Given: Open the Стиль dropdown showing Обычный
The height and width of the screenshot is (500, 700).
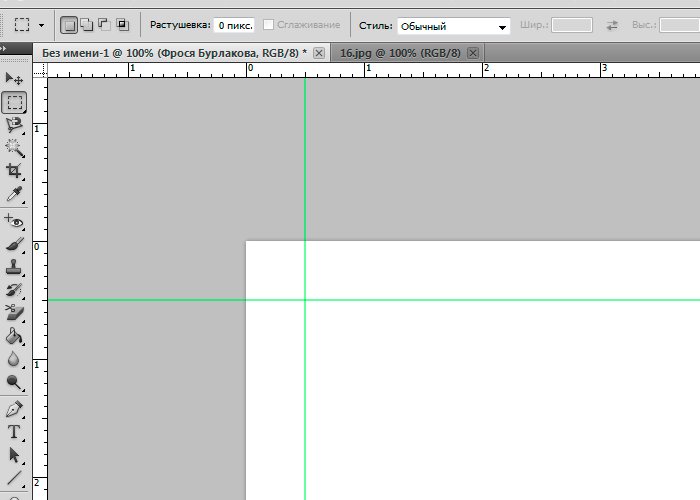Looking at the screenshot, I should (x=453, y=25).
